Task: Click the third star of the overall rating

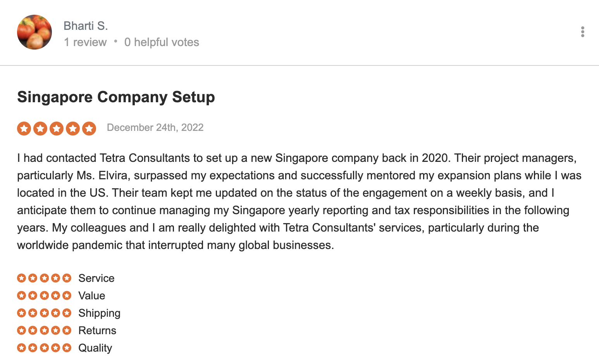Action: pyautogui.click(x=57, y=128)
